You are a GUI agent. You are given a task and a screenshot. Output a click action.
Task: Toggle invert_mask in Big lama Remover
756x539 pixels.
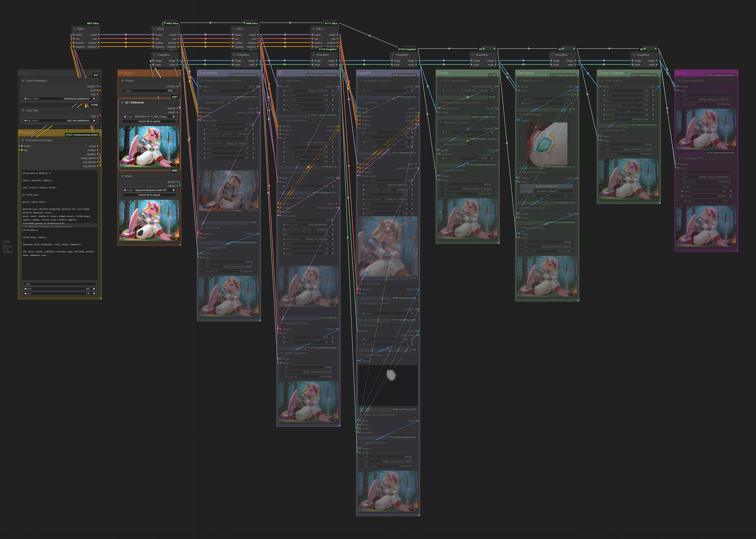[x=547, y=196]
